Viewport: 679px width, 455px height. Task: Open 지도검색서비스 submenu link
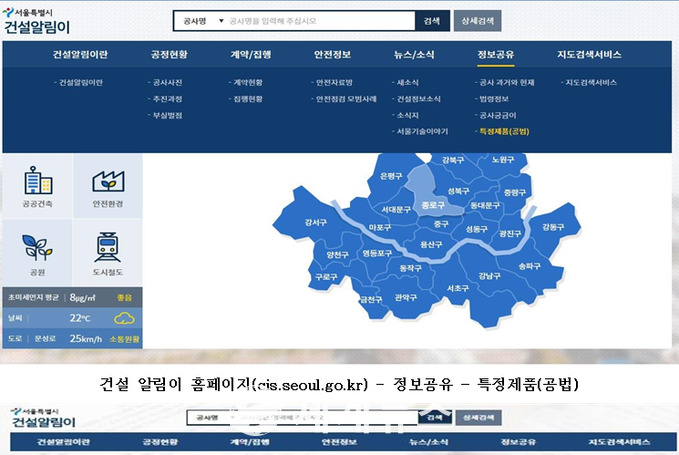coord(590,82)
